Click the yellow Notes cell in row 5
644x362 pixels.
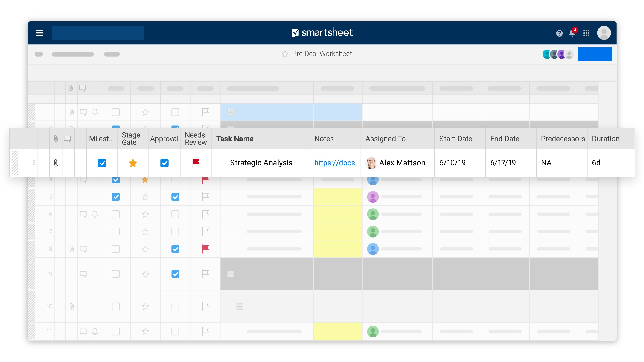pyautogui.click(x=338, y=197)
